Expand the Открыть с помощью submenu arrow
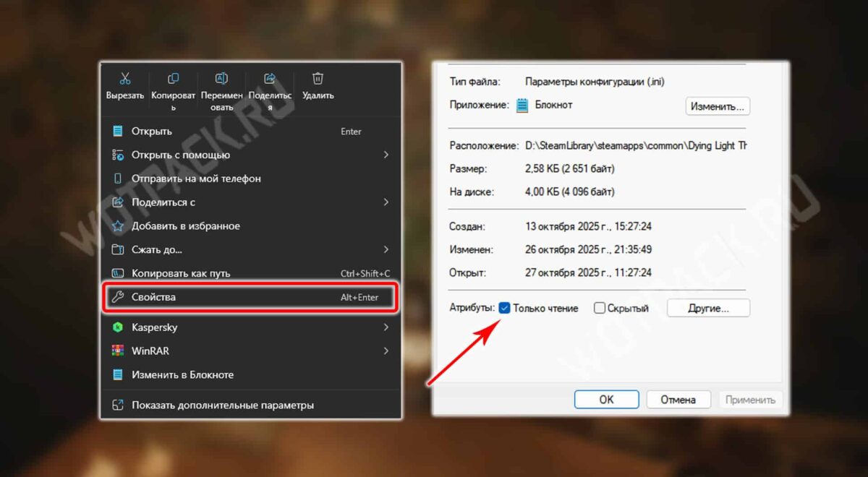Viewport: 868px width, 477px height. click(386, 155)
